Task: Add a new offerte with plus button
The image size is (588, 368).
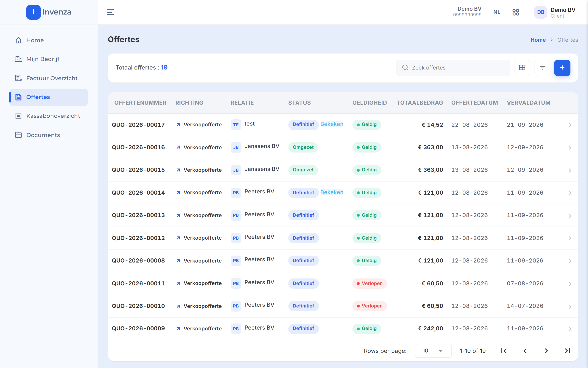Action: [x=562, y=68]
